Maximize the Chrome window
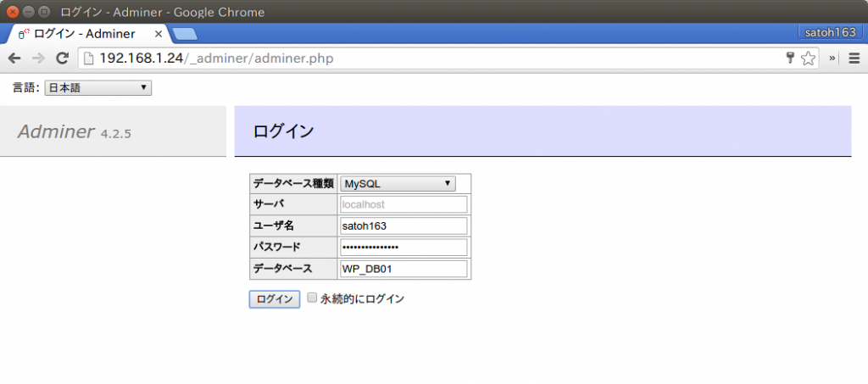Screen dimensions: 868x384 pos(43,12)
